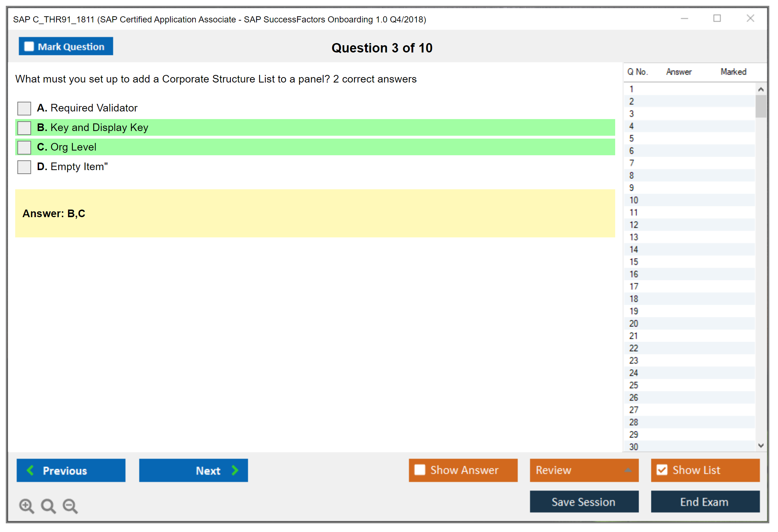Check option A Required Validator
Viewport: 778px width, 532px height.
(x=24, y=108)
